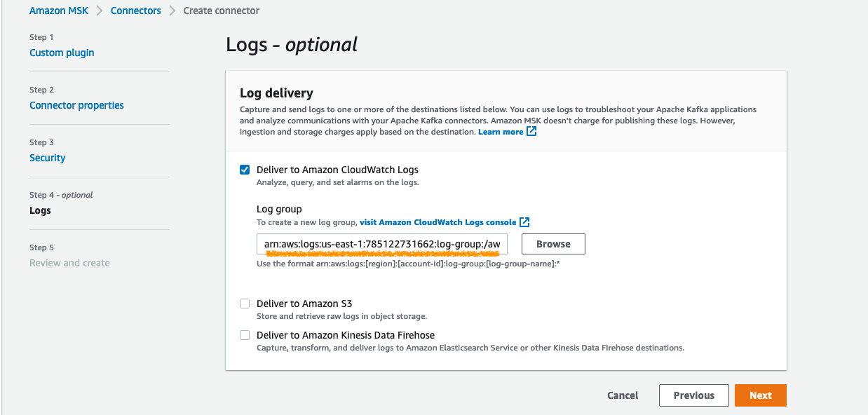Image resolution: width=868 pixels, height=415 pixels.
Task: Open the Amazon MSK breadcrumb link
Action: [x=60, y=11]
